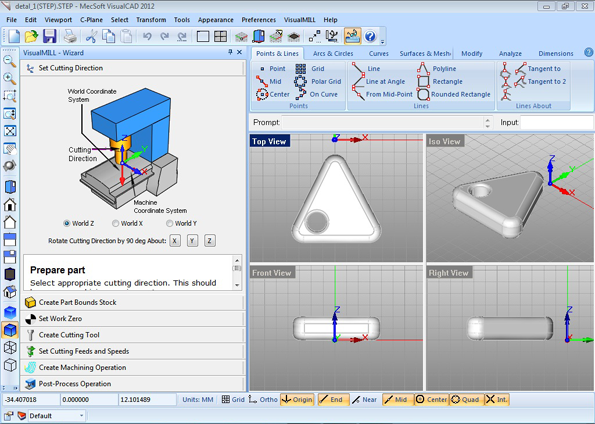595x424 pixels.
Task: Switch to Surfaces & Mesh tab
Action: click(x=425, y=54)
